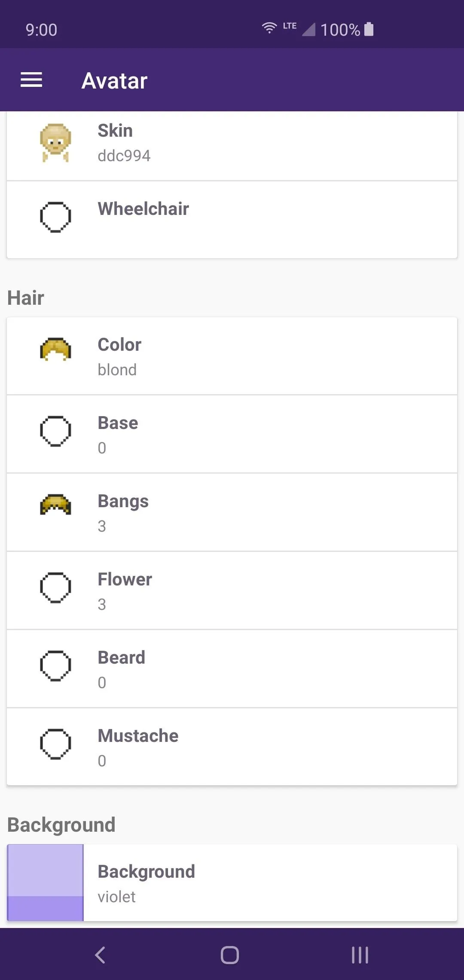Open the Beard 0 setting
The image size is (464, 980).
(x=232, y=669)
